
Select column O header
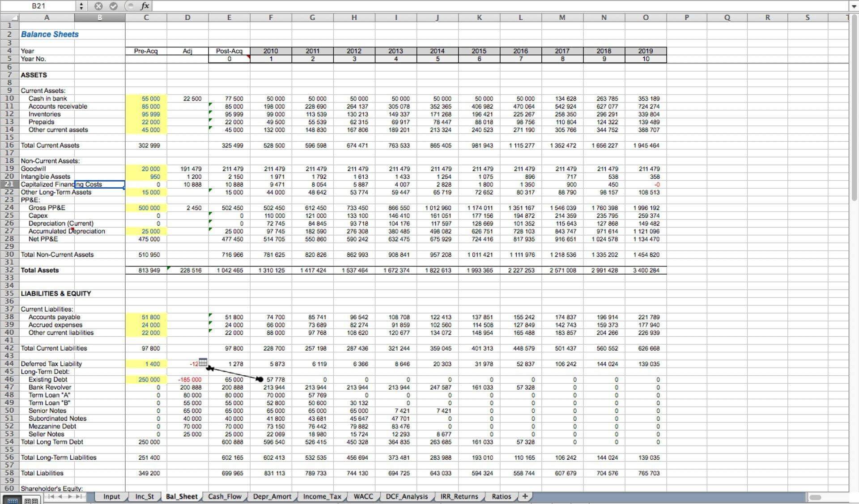click(x=646, y=18)
